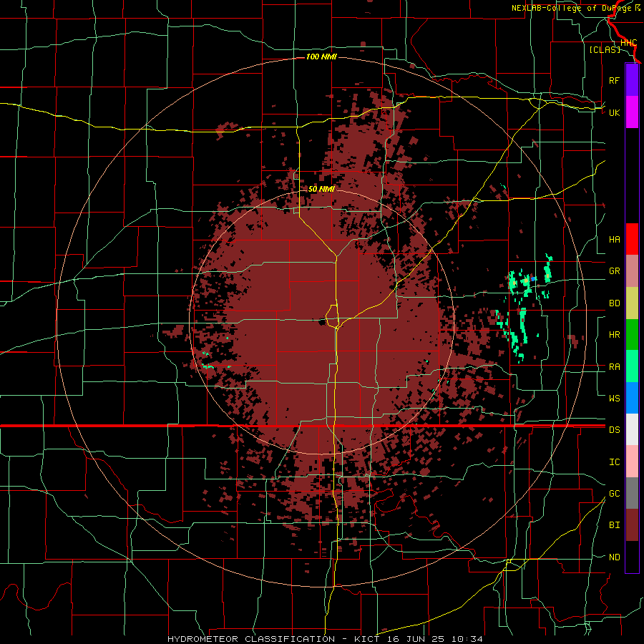Click the [CLAS] label
This screenshot has width=644, height=644.
pyautogui.click(x=605, y=49)
